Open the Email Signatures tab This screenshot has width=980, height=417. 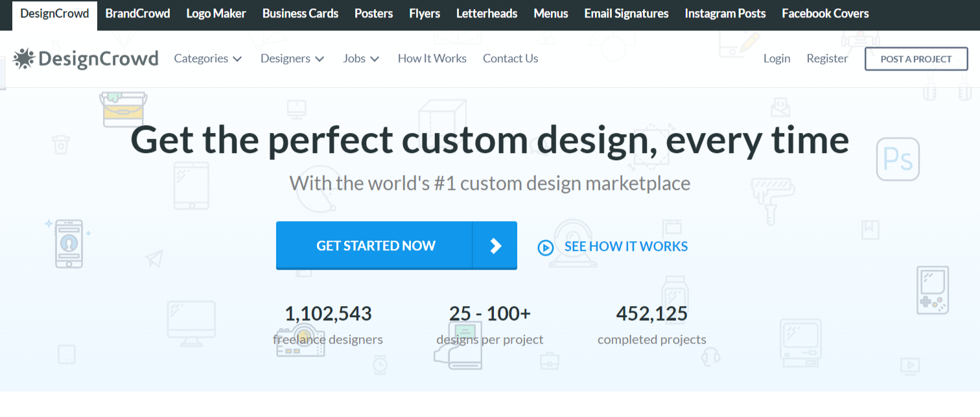coord(626,13)
